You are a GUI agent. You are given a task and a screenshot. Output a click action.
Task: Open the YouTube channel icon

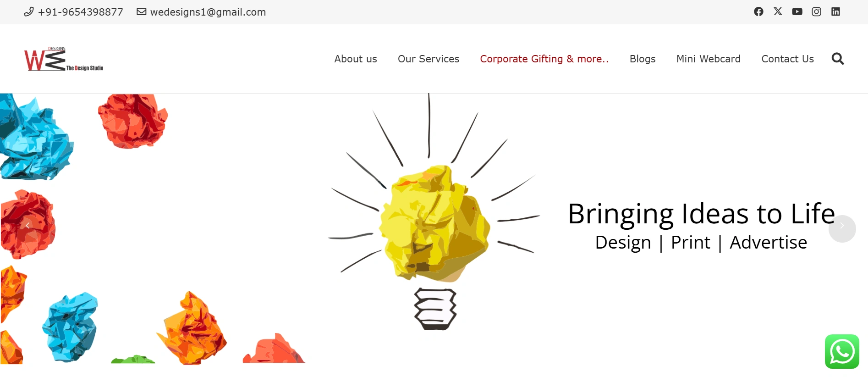[x=797, y=11]
